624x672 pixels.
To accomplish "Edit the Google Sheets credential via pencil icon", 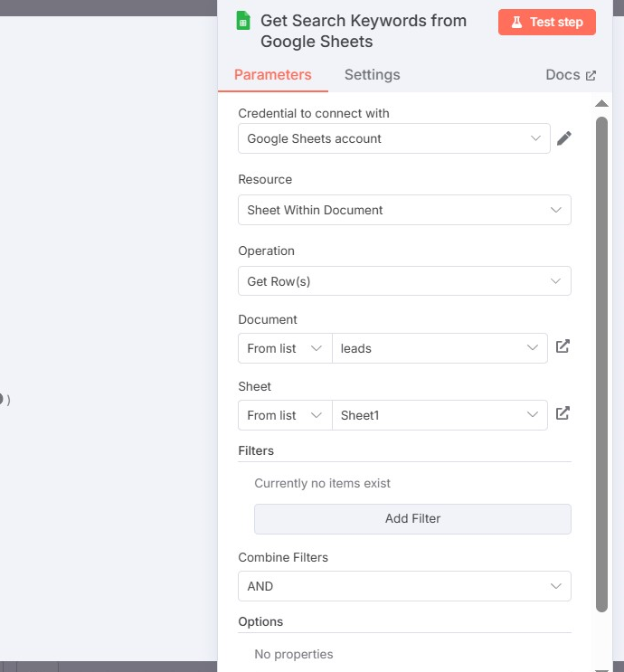I will pos(564,138).
